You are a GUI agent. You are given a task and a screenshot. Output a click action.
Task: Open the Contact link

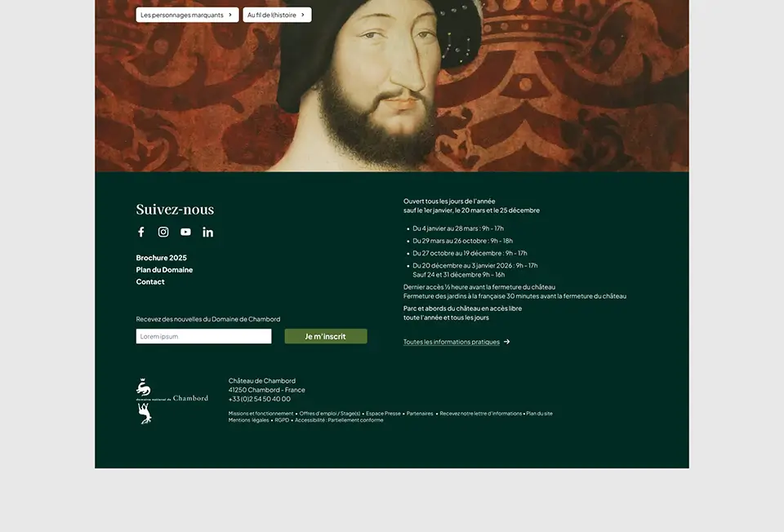(150, 282)
